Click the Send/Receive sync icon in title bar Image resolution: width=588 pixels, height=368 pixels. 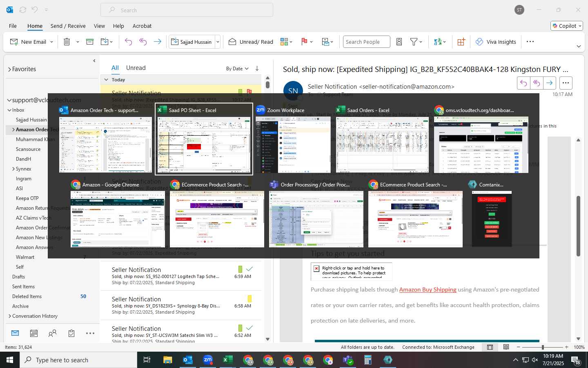pos(23,10)
